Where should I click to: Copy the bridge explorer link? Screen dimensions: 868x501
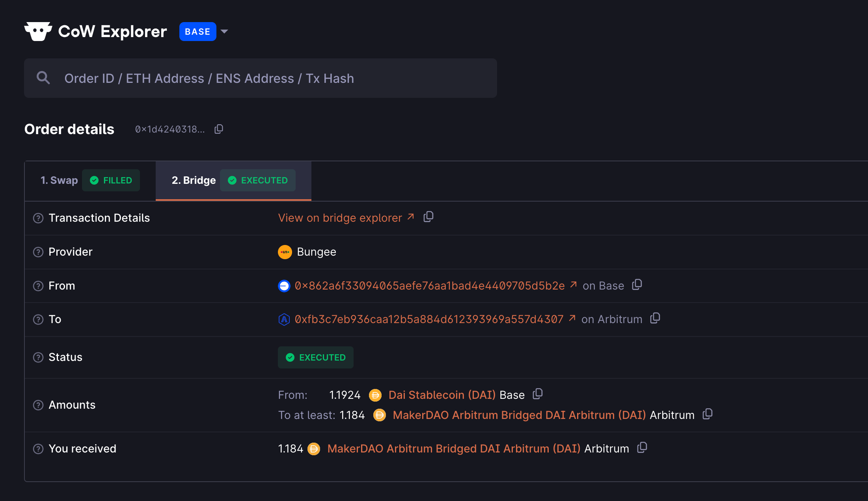pyautogui.click(x=428, y=217)
